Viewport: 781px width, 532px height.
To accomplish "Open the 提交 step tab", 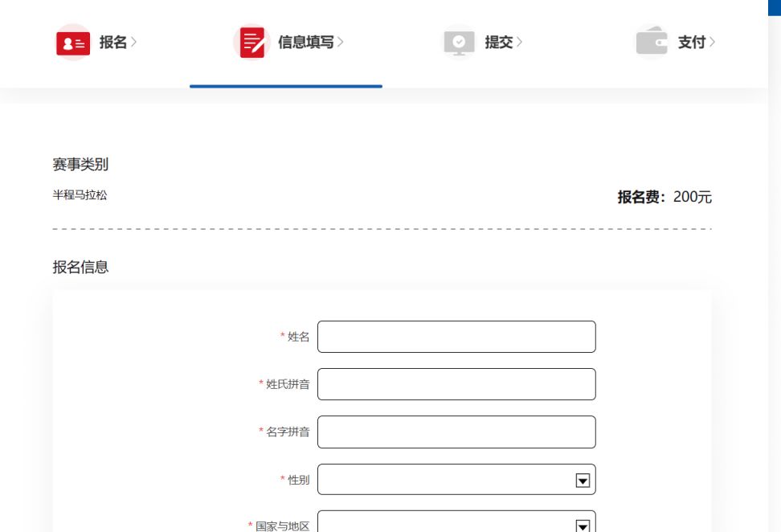I will tap(482, 43).
